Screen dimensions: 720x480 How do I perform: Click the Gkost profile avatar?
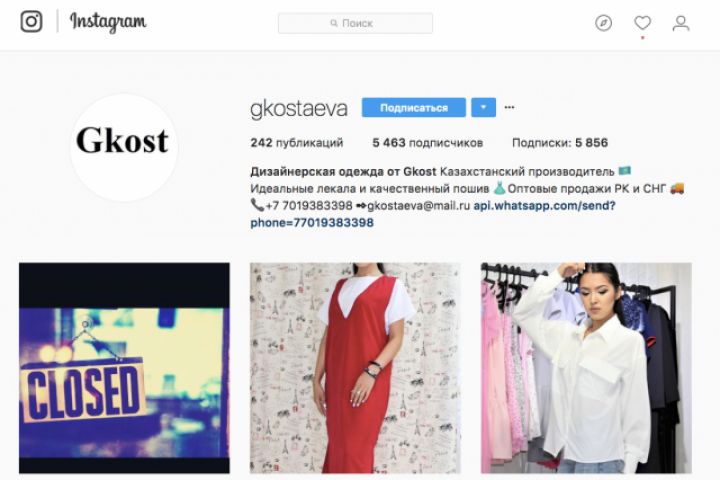[x=124, y=147]
